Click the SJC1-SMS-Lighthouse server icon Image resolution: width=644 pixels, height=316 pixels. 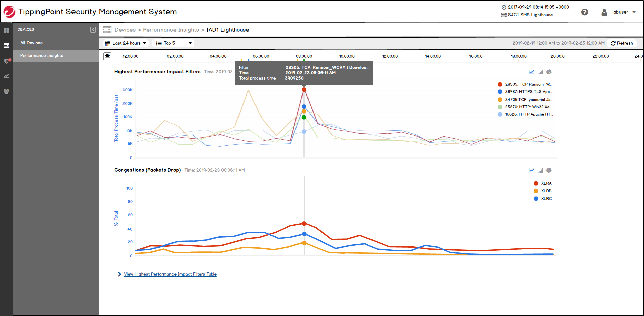coord(504,15)
